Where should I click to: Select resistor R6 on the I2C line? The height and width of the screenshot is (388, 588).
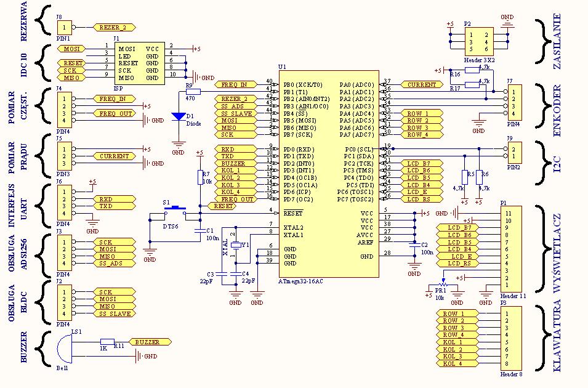(479, 177)
